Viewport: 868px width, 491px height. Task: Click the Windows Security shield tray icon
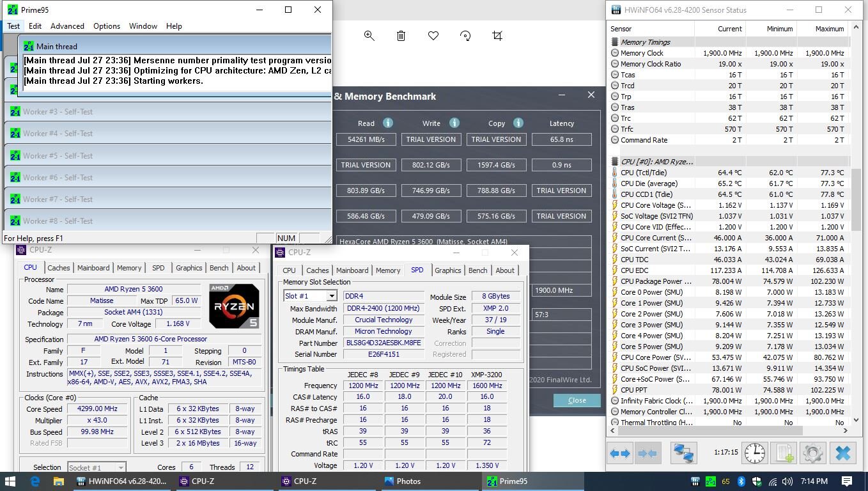point(757,481)
